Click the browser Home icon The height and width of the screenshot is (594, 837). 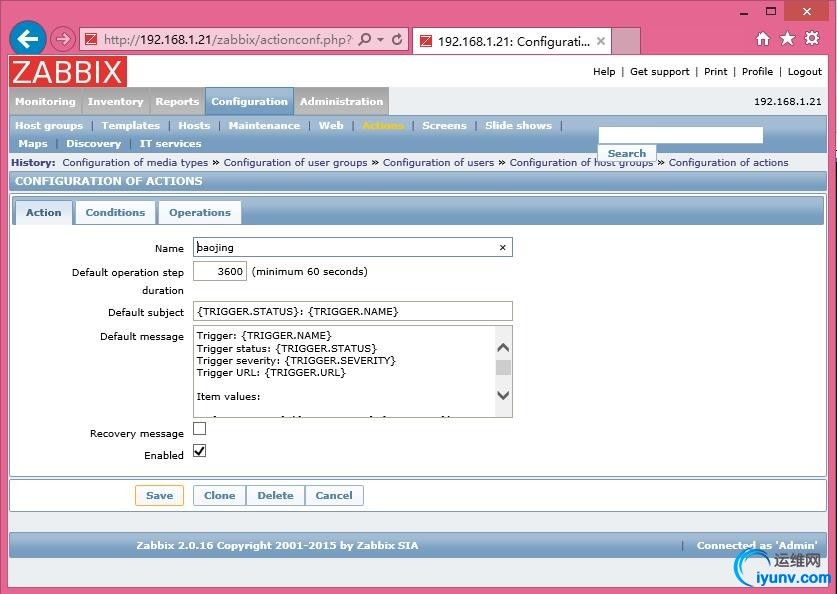(x=763, y=38)
